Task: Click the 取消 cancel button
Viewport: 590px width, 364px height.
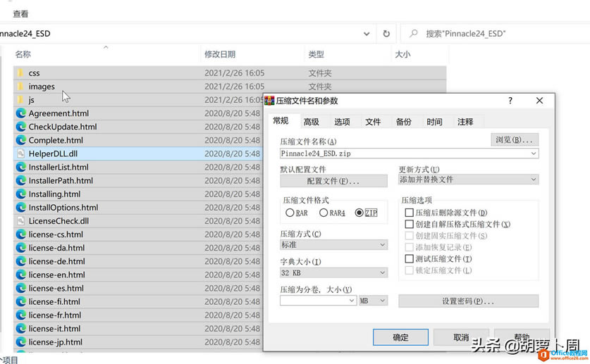Action: [461, 337]
